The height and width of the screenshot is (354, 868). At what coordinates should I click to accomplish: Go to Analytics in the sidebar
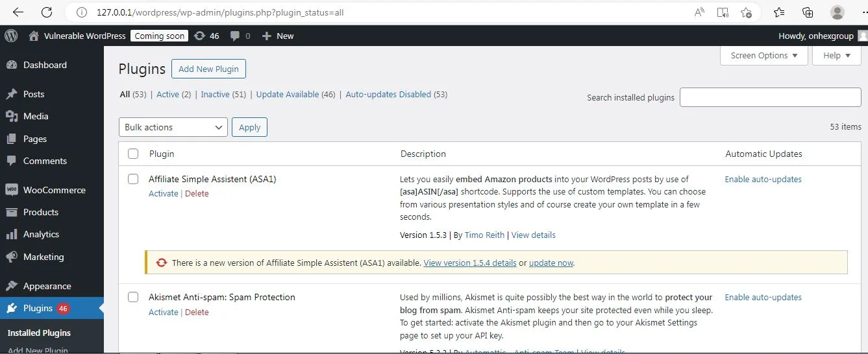(x=41, y=234)
